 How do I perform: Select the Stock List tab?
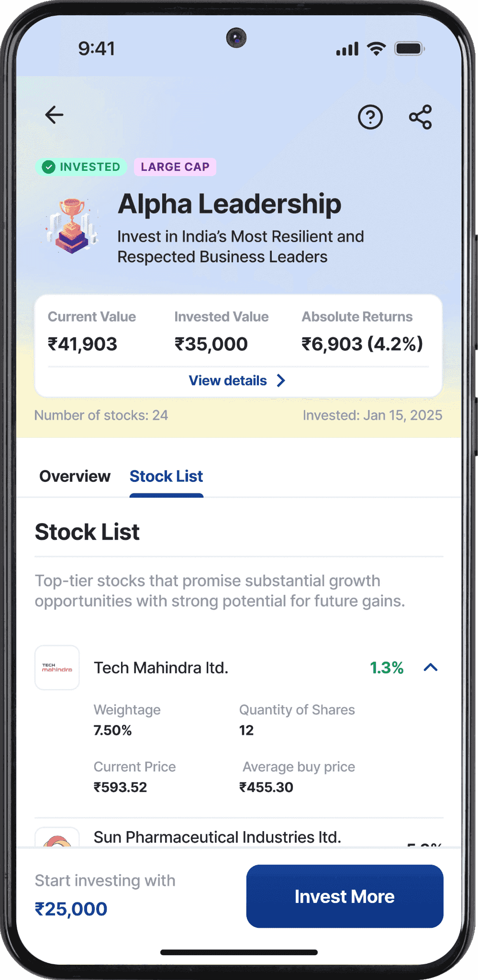tap(167, 477)
